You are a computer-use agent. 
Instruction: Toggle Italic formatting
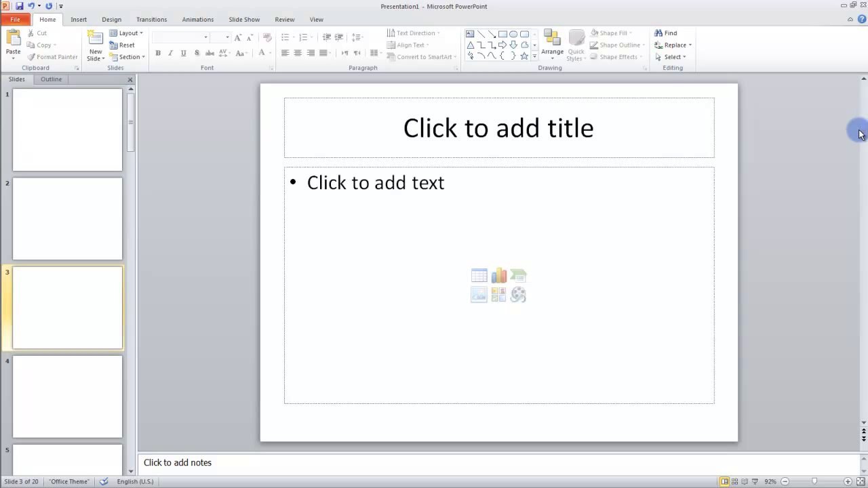pyautogui.click(x=170, y=53)
